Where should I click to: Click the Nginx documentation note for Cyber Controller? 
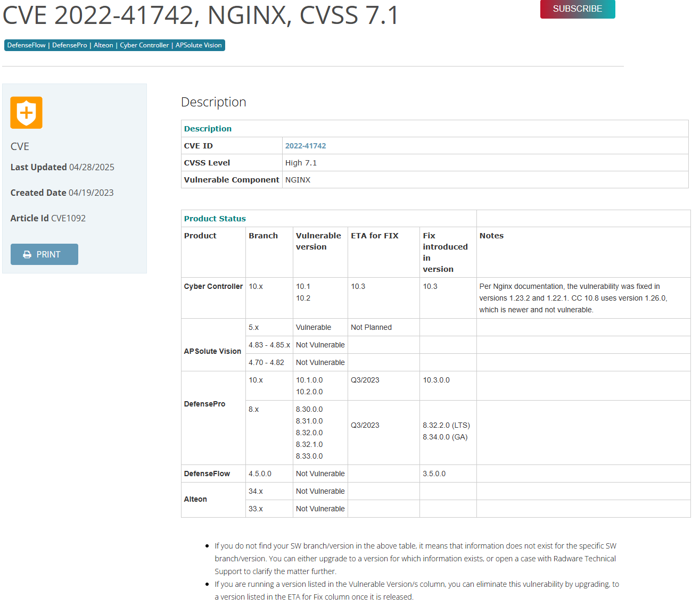click(x=573, y=298)
